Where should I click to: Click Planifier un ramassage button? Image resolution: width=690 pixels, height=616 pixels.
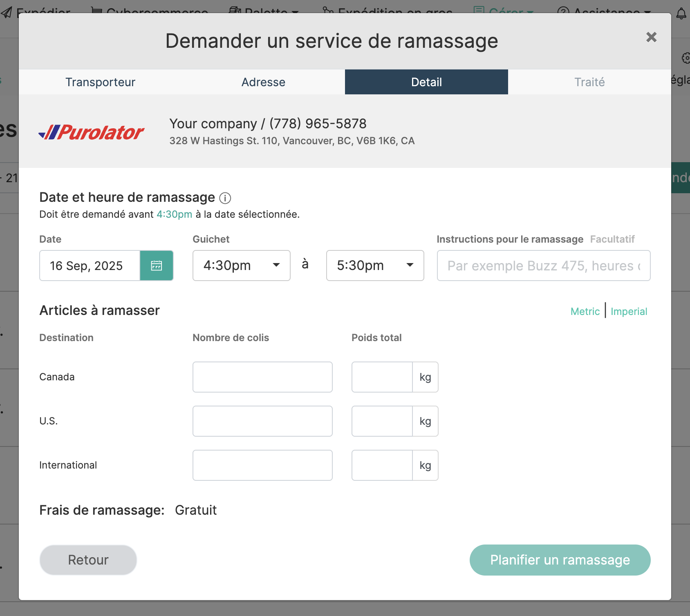560,560
